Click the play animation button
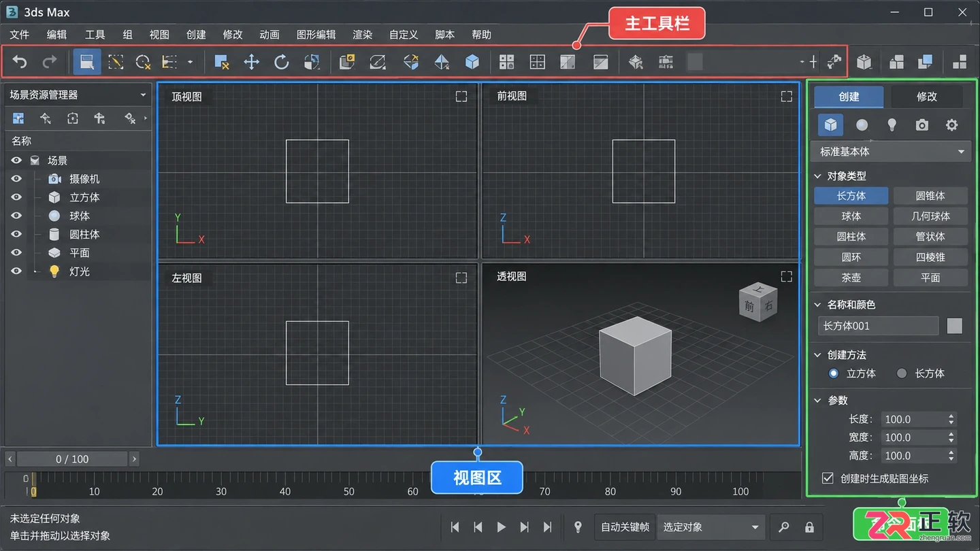 coord(502,527)
